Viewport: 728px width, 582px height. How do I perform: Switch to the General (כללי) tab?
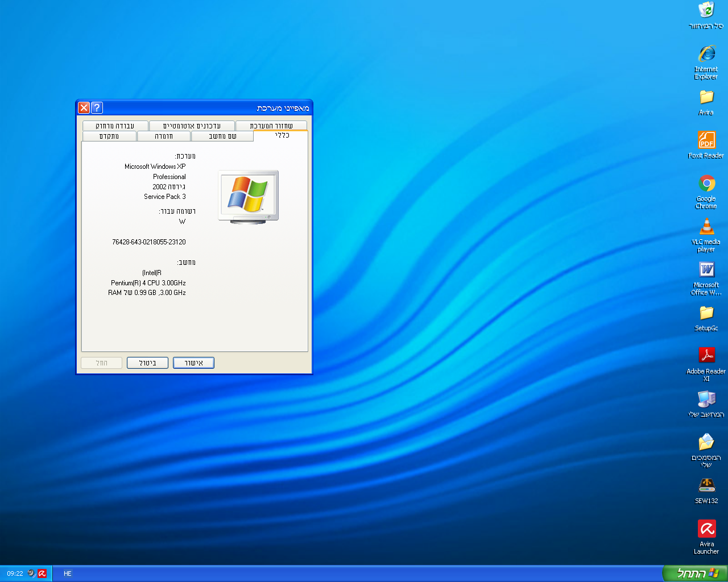pyautogui.click(x=281, y=135)
